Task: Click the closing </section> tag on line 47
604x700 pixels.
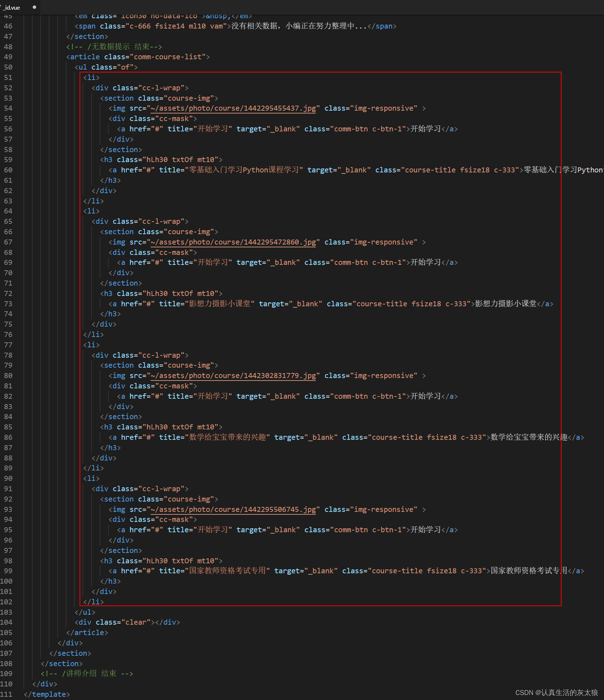Action: (87, 36)
